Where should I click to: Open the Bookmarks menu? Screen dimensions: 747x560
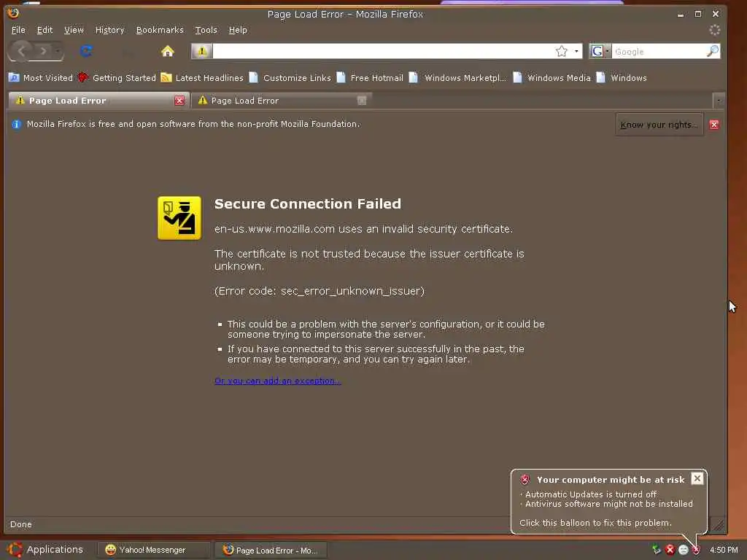(160, 30)
